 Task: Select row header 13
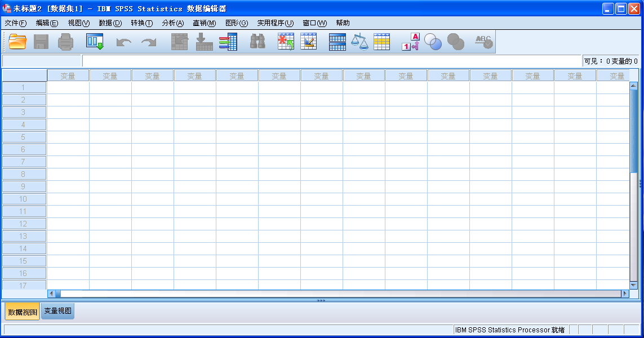click(x=24, y=236)
